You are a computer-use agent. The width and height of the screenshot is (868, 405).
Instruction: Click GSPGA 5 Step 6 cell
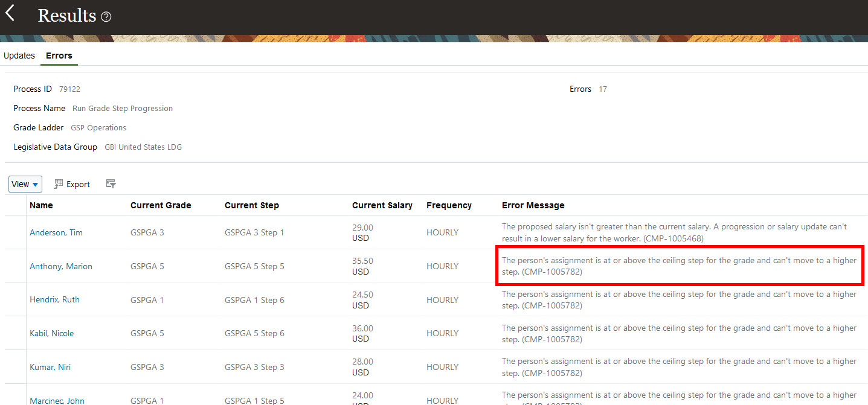pos(254,333)
